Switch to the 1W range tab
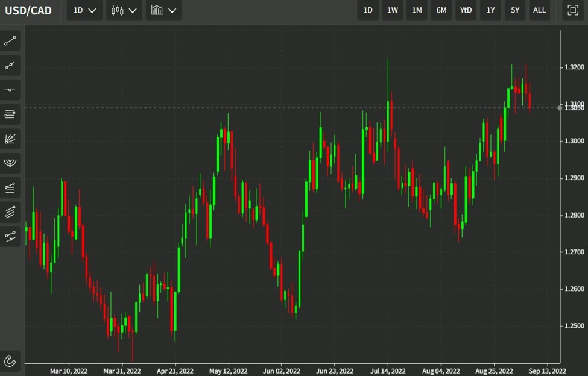Image resolution: width=588 pixels, height=376 pixels. click(392, 10)
